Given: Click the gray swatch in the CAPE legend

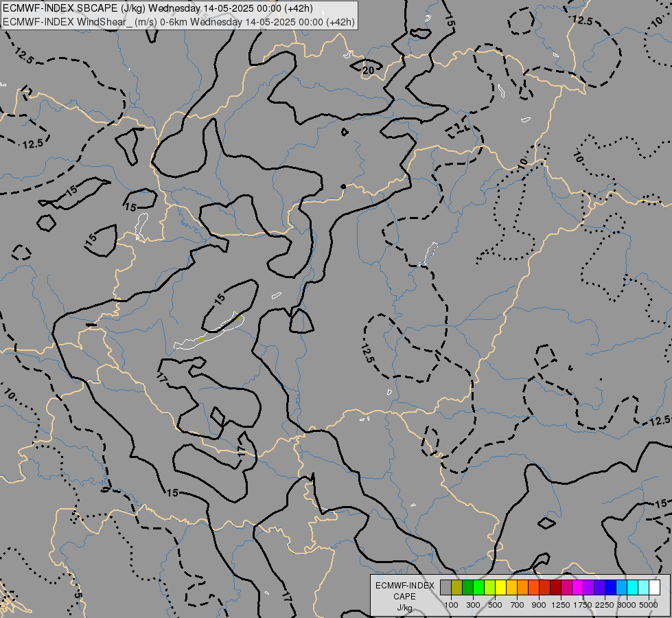Looking at the screenshot, I should pos(445,588).
